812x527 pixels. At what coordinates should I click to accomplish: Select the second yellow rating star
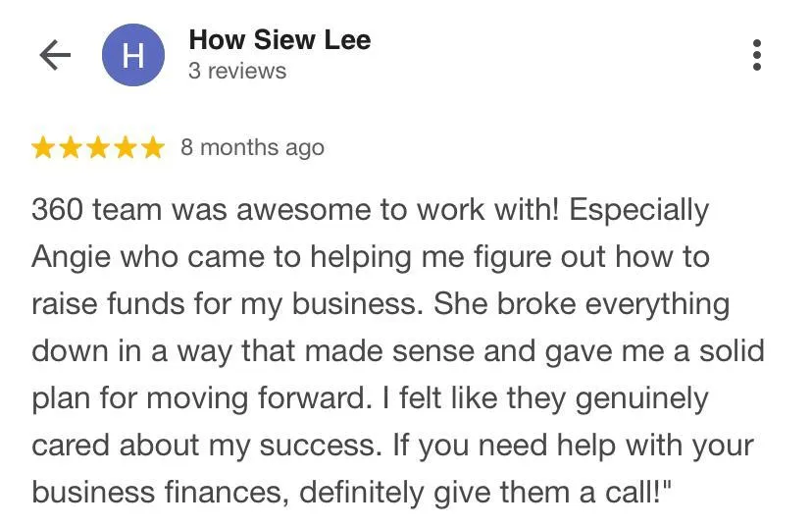click(71, 147)
